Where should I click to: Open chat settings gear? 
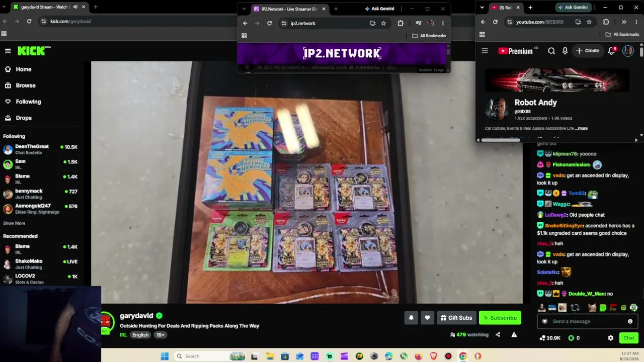(610, 338)
